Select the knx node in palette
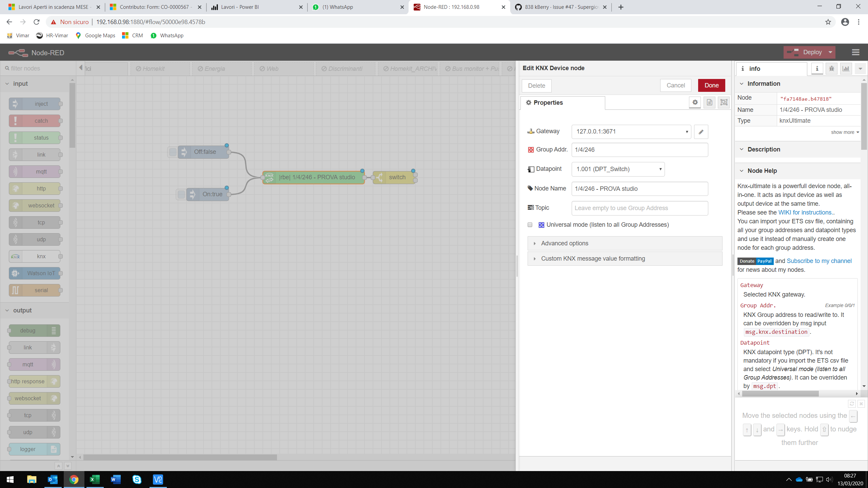 (35, 257)
